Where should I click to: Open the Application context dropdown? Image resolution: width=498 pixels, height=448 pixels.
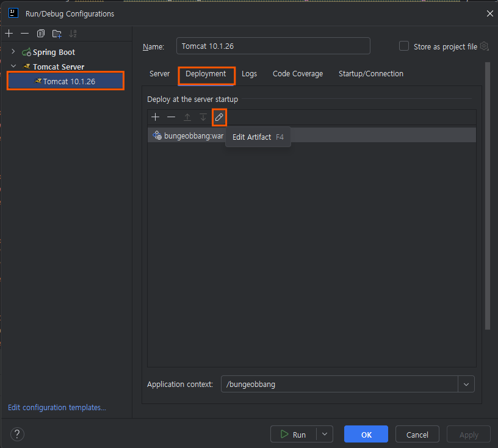tap(466, 384)
